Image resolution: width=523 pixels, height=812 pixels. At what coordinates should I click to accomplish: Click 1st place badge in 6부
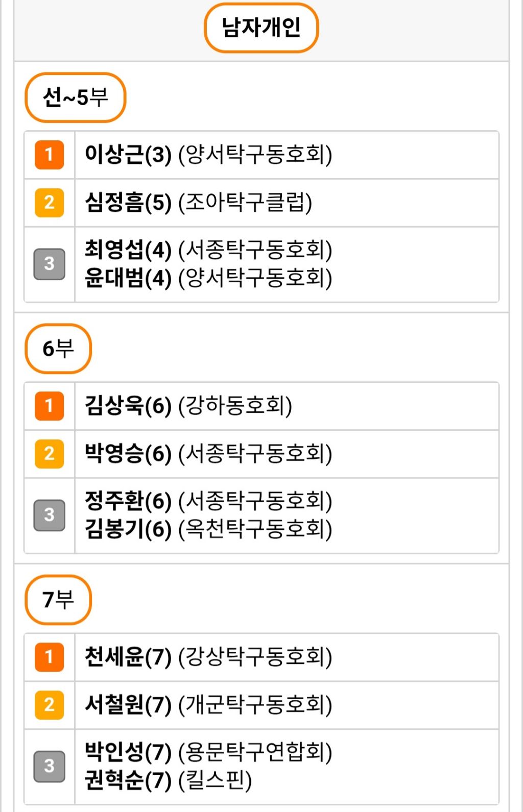[x=49, y=406]
